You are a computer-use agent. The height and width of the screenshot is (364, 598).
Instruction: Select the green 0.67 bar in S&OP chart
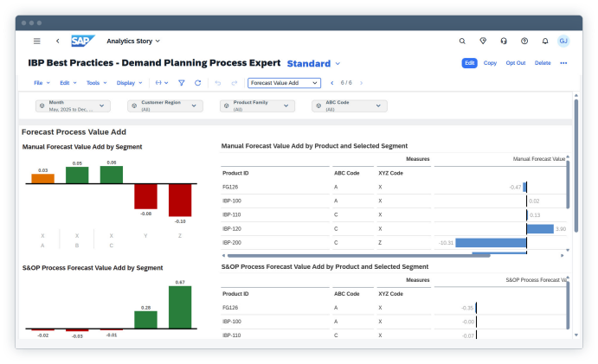click(x=180, y=307)
